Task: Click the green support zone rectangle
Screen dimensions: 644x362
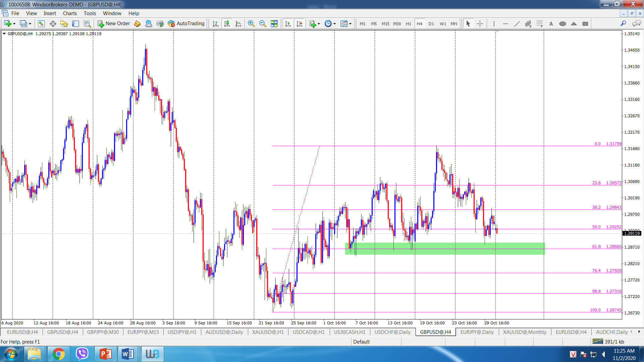Action: tap(445, 249)
